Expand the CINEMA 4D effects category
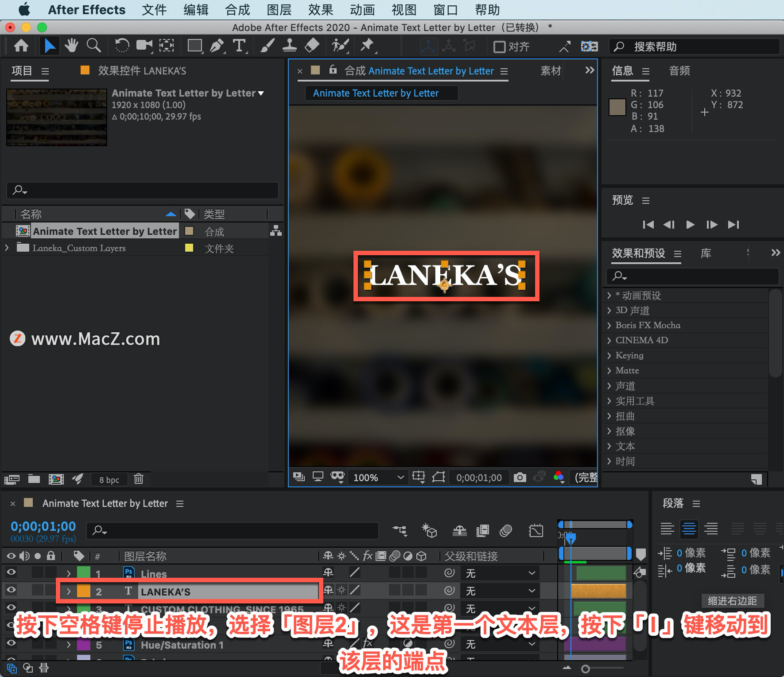This screenshot has width=784, height=677. [609, 340]
